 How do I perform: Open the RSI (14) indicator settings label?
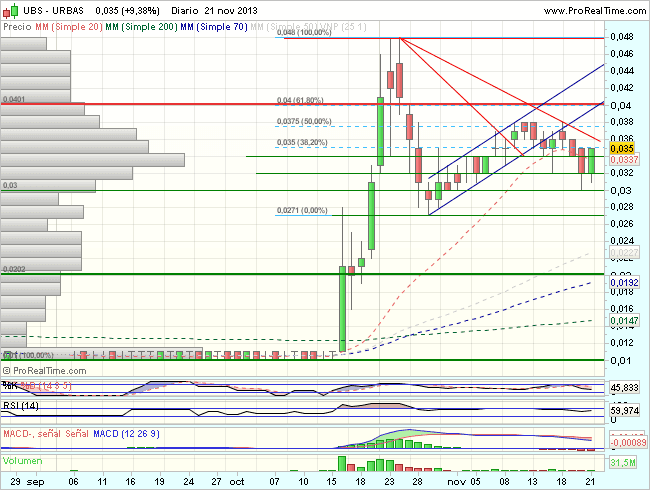20,407
